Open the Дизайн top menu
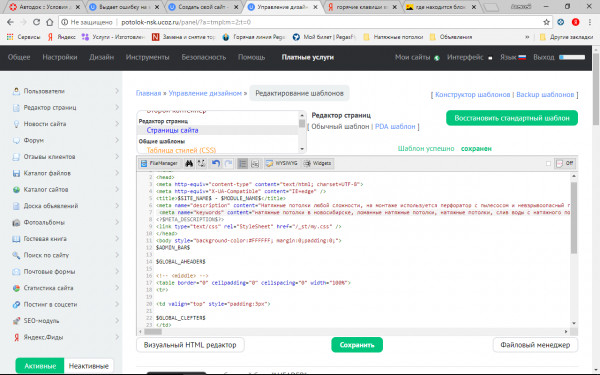600x375 pixels. pyautogui.click(x=101, y=57)
